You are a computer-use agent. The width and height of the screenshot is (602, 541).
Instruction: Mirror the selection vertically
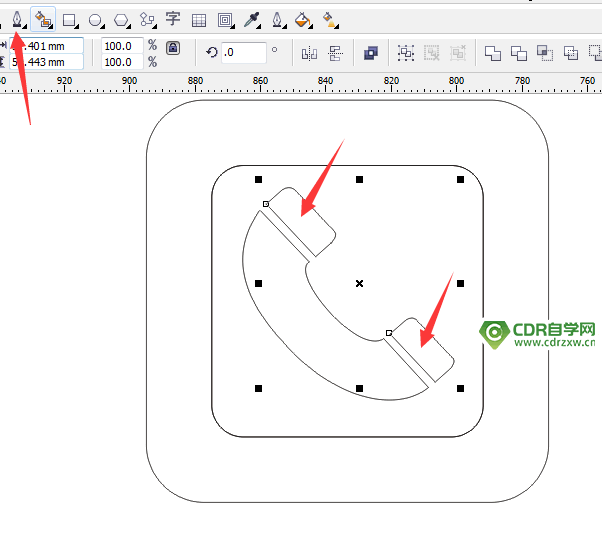pyautogui.click(x=335, y=54)
